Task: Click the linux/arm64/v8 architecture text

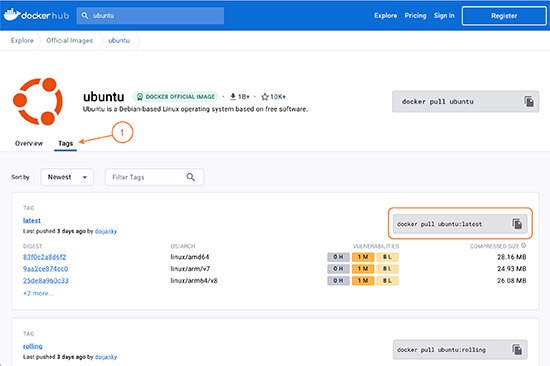Action: click(194, 281)
